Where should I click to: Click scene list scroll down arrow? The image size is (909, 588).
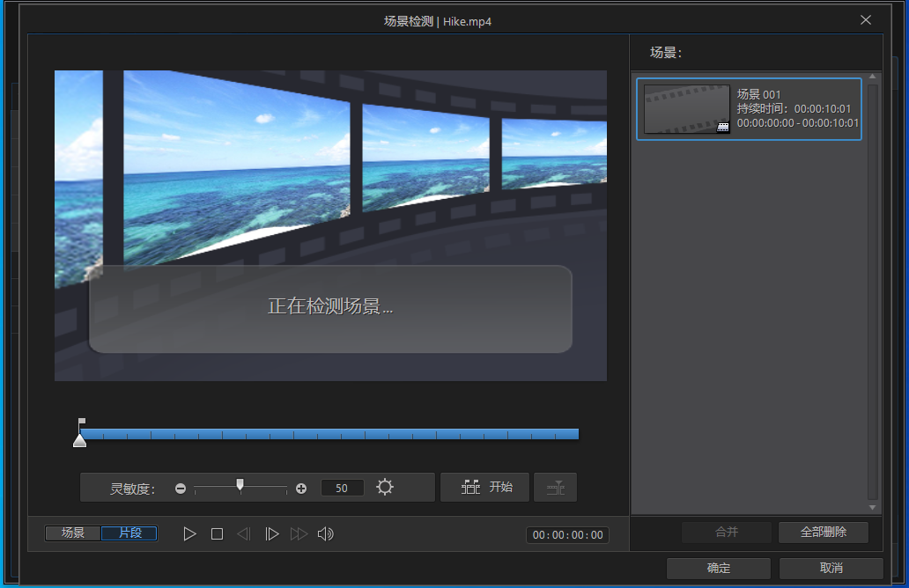coord(873,508)
